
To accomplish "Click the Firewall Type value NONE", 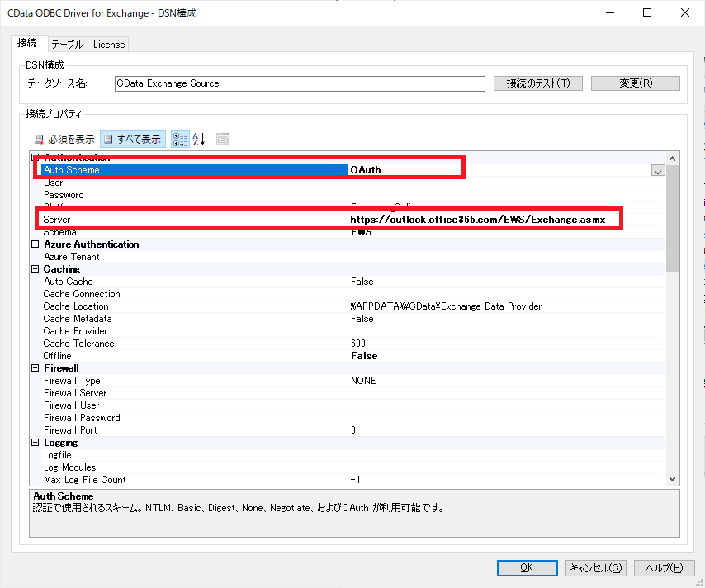I will click(x=363, y=381).
